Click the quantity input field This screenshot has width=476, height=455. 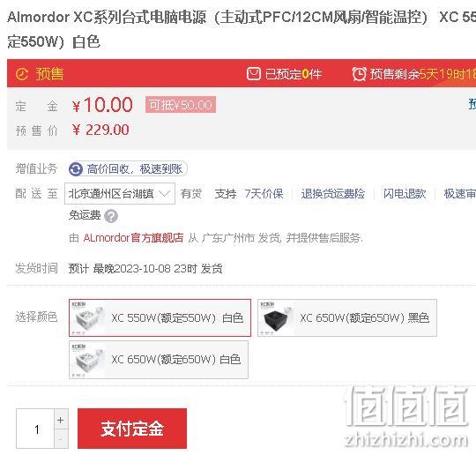coord(35,429)
